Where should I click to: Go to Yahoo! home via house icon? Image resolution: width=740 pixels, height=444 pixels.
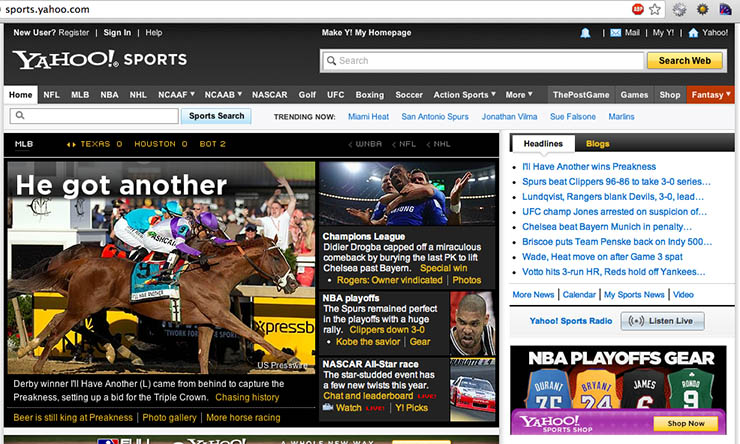tap(693, 33)
